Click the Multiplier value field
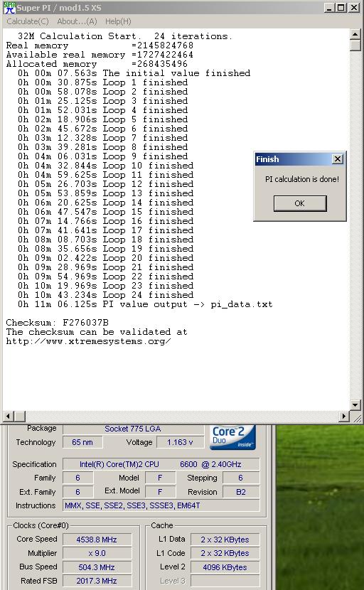364x590 pixels. pos(97,553)
